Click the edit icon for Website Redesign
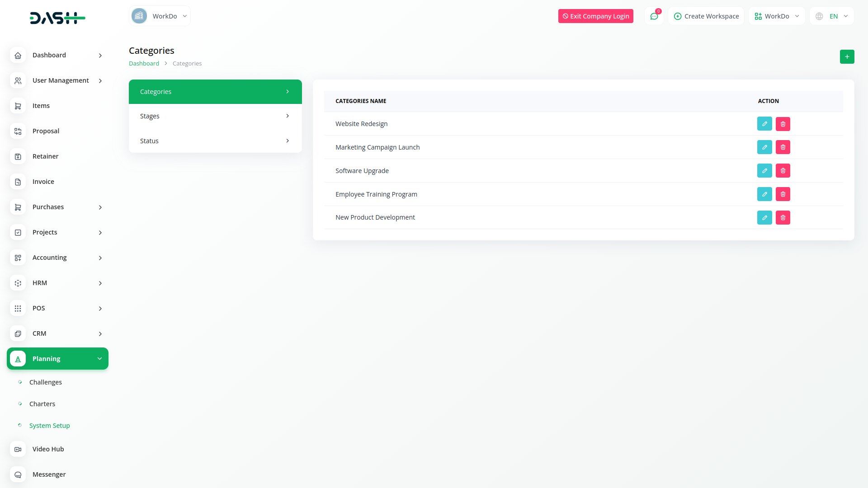Viewport: 868px width, 488px height. tap(764, 124)
